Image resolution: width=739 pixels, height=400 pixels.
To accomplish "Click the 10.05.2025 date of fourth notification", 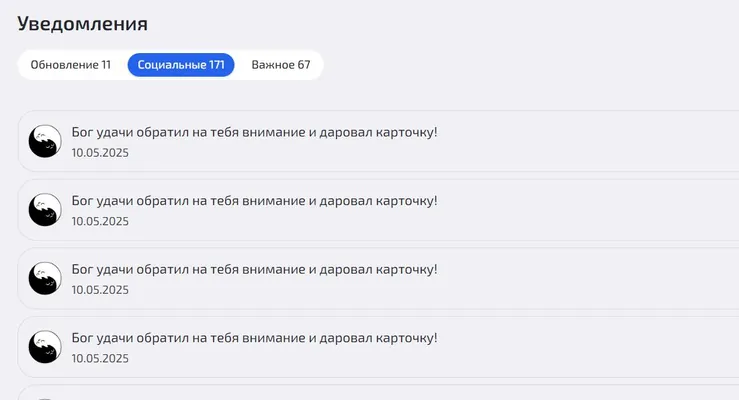I will click(x=100, y=358).
